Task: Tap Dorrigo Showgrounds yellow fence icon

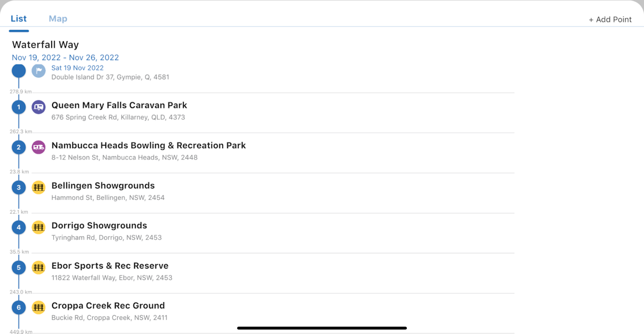Action: pos(39,227)
